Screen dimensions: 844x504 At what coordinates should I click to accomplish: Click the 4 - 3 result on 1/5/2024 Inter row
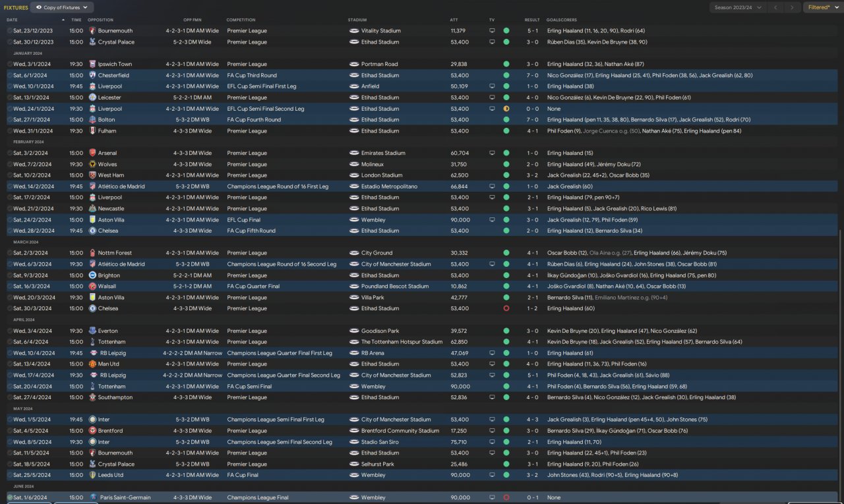533,420
